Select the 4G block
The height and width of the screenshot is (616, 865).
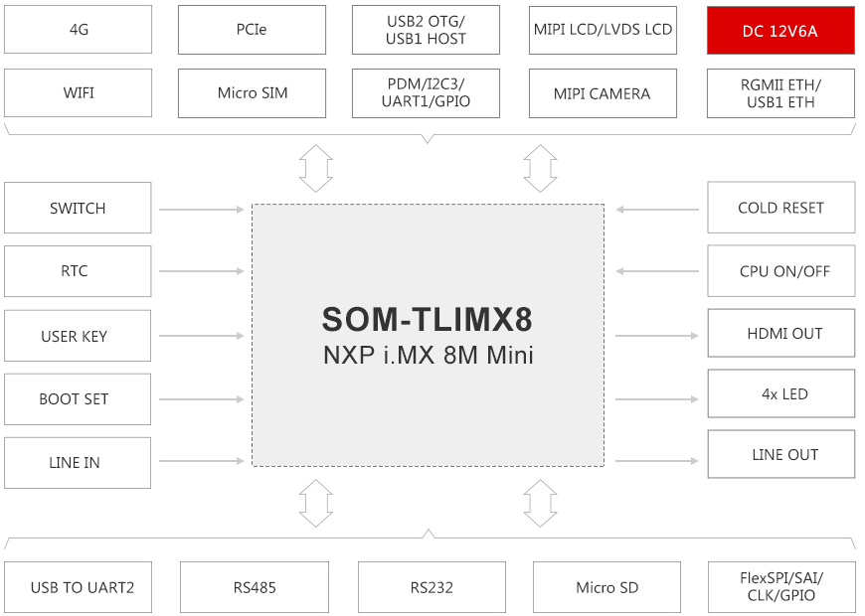[x=79, y=30]
